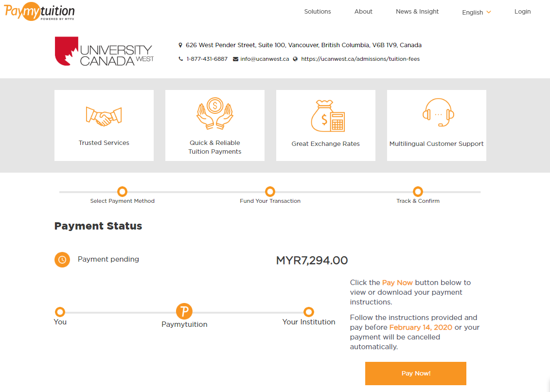Click the orange Paymytuition P circle icon
550x392 pixels.
(x=184, y=311)
